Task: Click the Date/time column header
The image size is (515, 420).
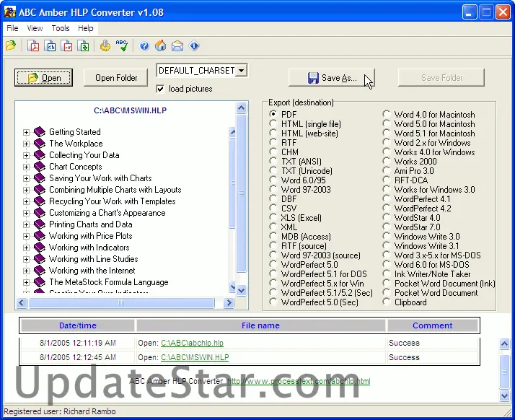Action: click(x=77, y=325)
